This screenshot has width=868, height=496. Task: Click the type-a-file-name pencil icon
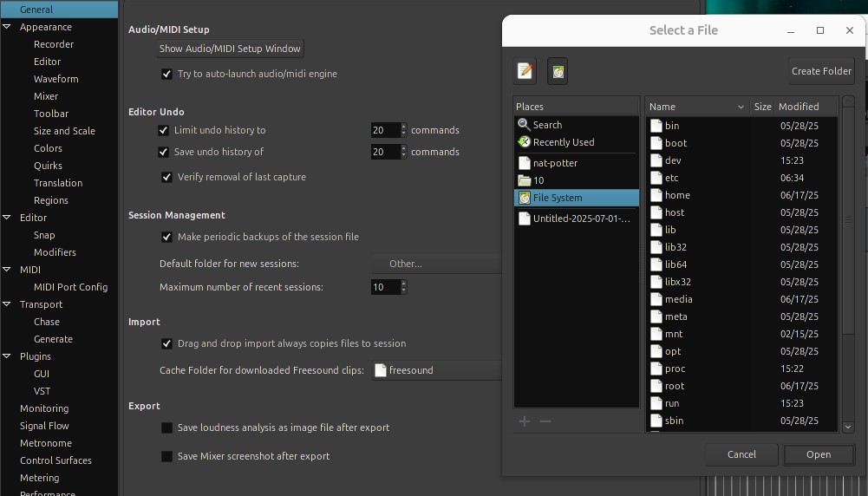point(525,71)
